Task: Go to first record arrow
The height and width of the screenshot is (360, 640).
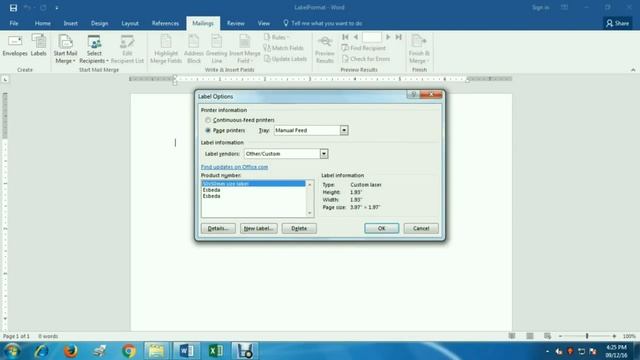Action: coord(345,37)
